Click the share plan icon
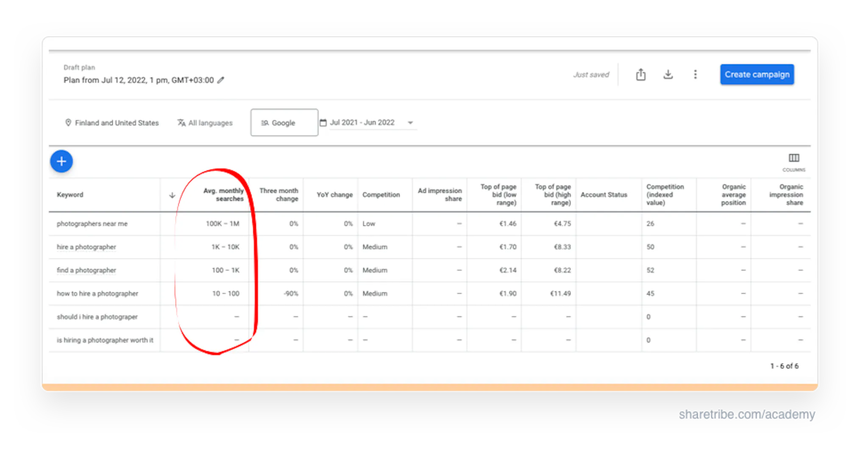 640,74
